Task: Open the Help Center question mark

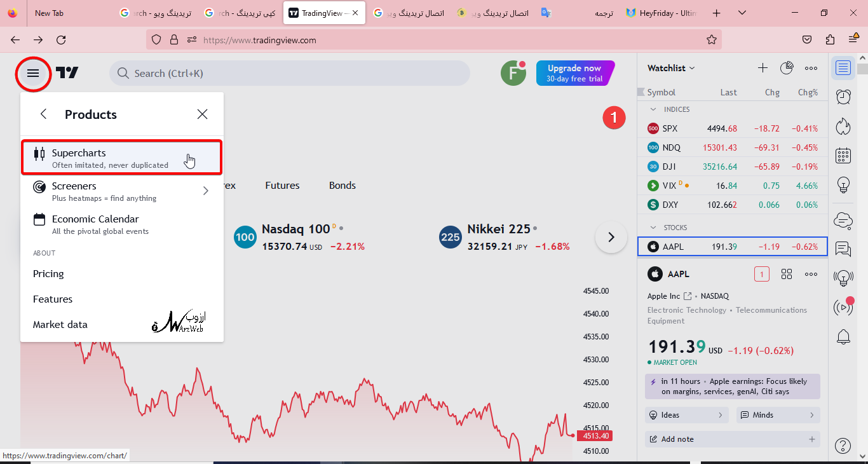Action: (843, 446)
